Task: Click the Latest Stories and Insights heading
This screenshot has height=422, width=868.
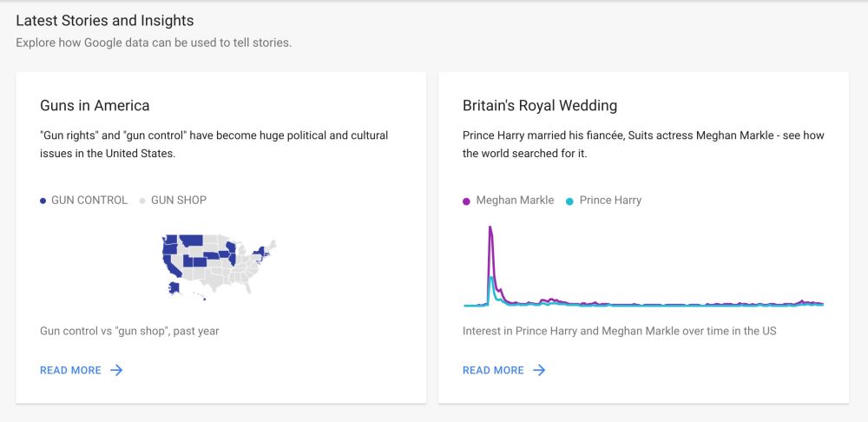Action: pos(105,20)
